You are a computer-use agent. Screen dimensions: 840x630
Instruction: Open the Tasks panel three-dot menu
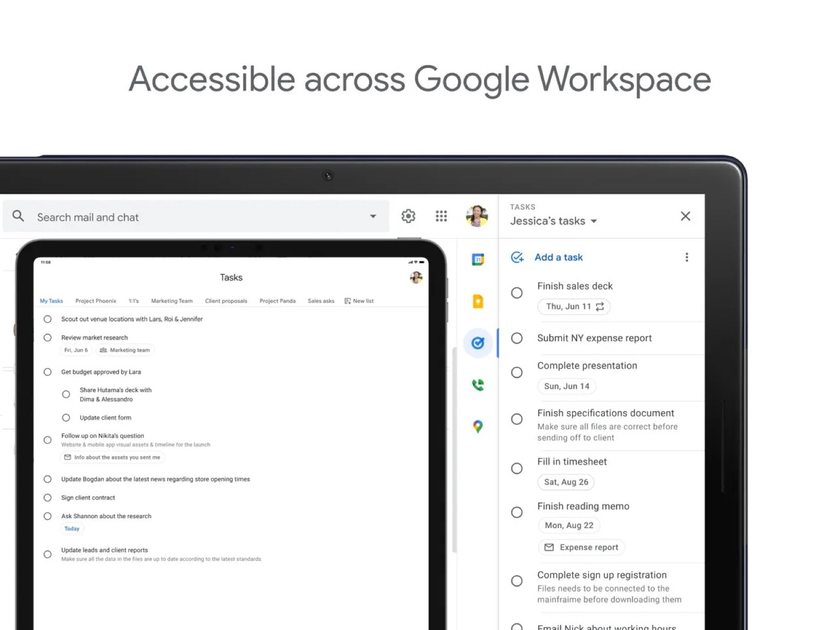[x=687, y=257]
